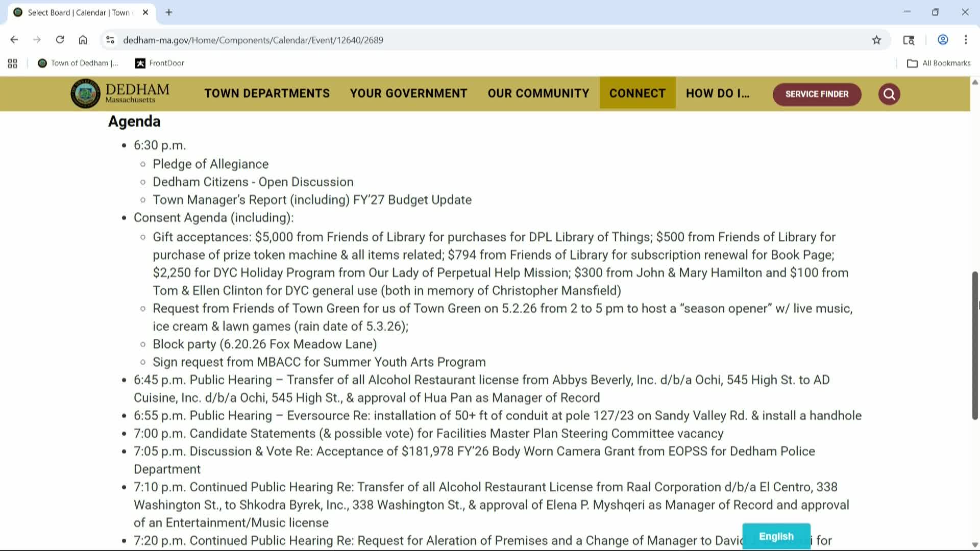
Task: Open the browser home page
Action: click(x=83, y=40)
